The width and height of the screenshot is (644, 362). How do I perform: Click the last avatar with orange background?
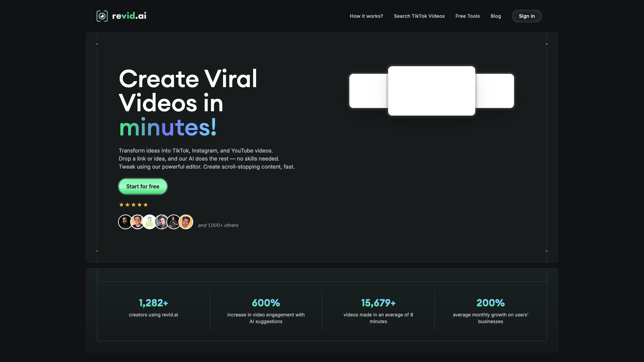pos(186,222)
